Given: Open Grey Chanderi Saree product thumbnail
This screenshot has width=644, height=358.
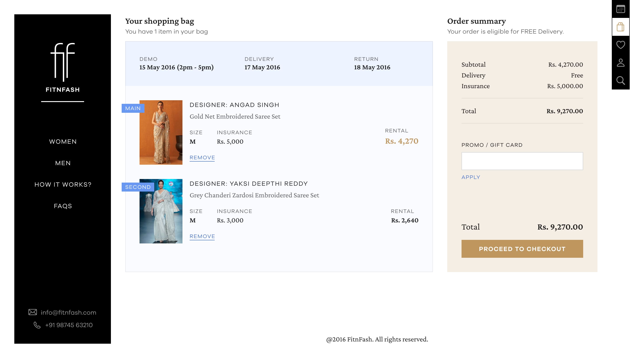Looking at the screenshot, I should (161, 211).
